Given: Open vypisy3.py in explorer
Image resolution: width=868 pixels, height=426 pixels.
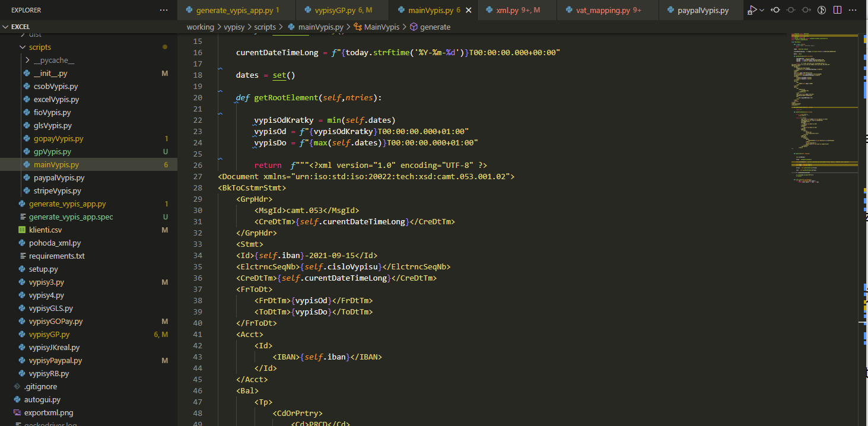Looking at the screenshot, I should [x=88, y=282].
